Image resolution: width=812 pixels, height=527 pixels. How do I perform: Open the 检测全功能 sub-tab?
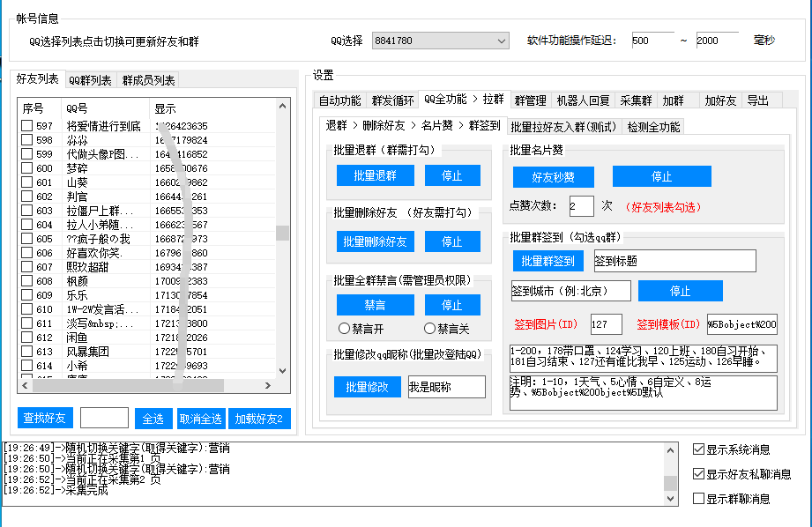click(653, 127)
